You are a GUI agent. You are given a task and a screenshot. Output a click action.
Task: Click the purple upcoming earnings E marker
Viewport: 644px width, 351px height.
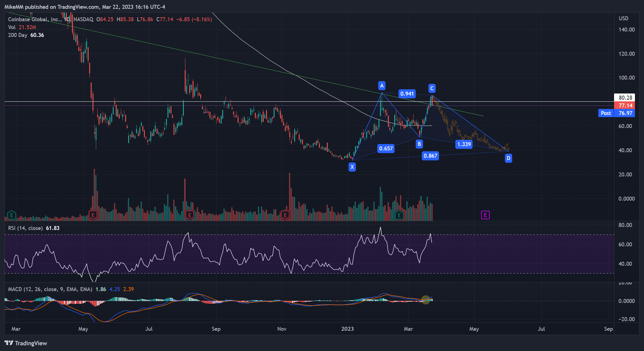coord(485,215)
